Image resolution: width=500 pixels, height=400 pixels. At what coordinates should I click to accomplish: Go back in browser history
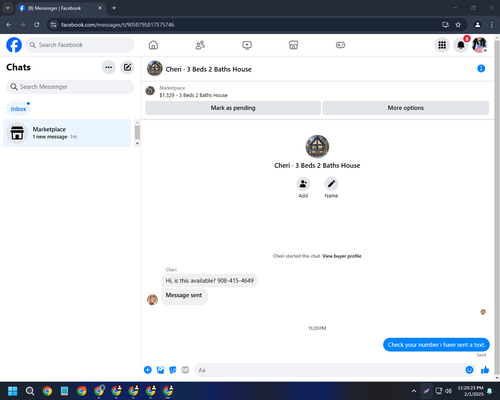9,25
